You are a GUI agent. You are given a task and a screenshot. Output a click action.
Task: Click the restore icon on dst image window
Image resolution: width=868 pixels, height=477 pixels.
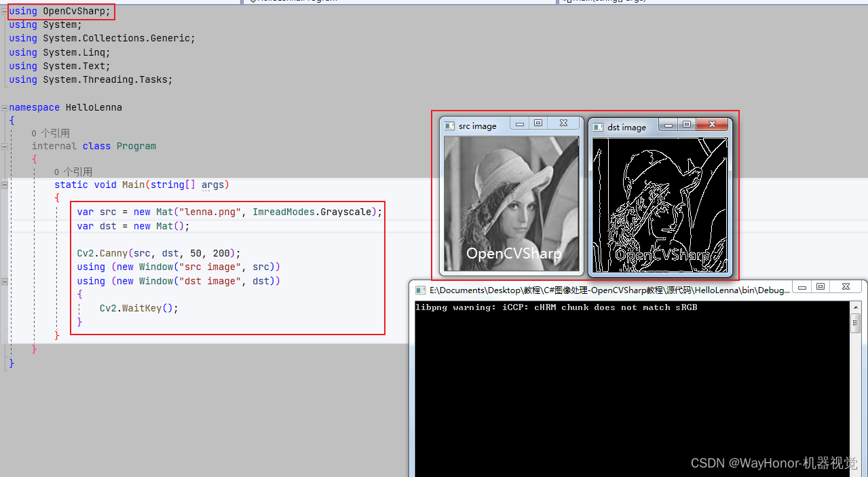pos(687,124)
